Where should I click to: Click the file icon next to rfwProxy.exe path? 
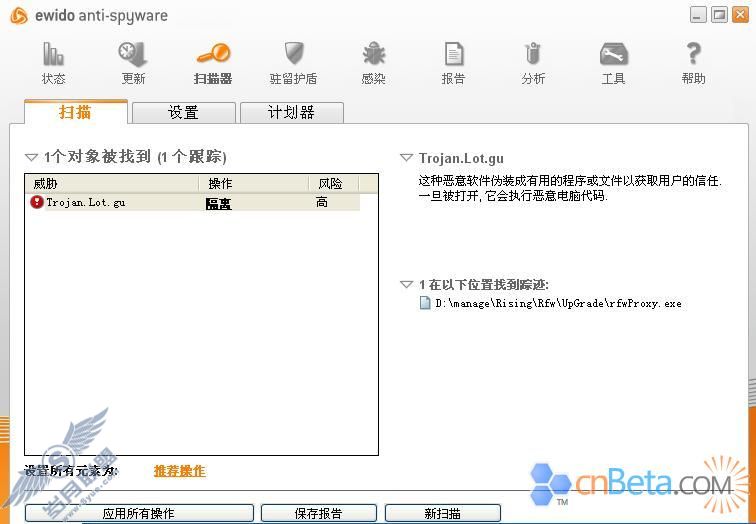point(425,303)
